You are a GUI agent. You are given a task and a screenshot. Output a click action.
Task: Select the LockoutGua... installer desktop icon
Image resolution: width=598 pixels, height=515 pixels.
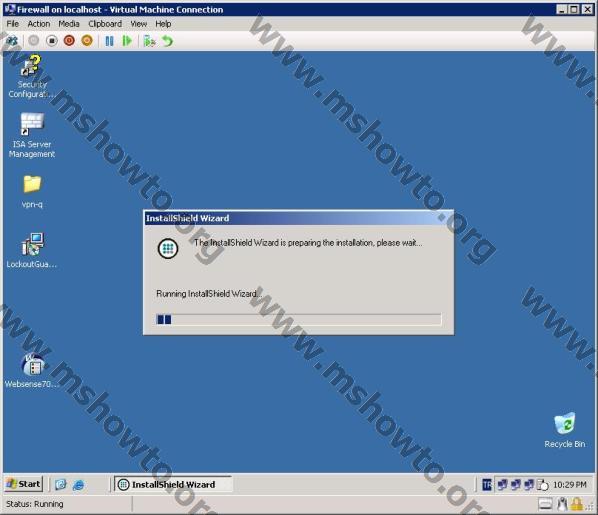click(x=32, y=251)
